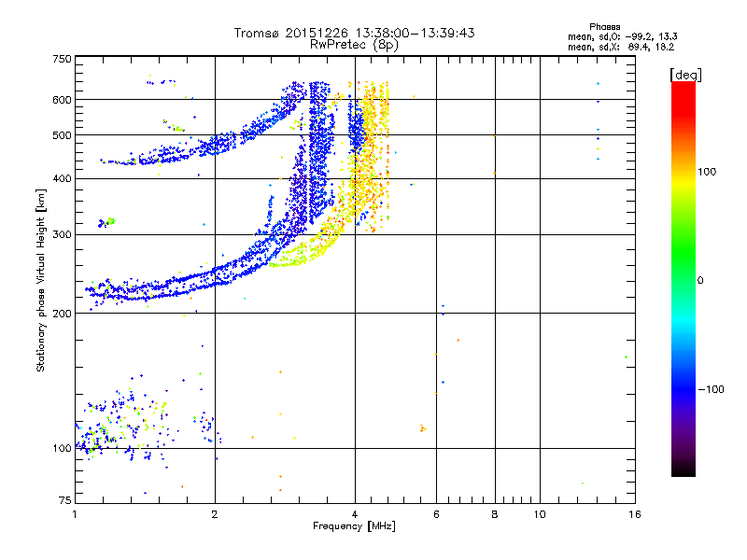
Task: Click the yellow X-mode trace cluster near 4 MHz
Action: (369, 157)
